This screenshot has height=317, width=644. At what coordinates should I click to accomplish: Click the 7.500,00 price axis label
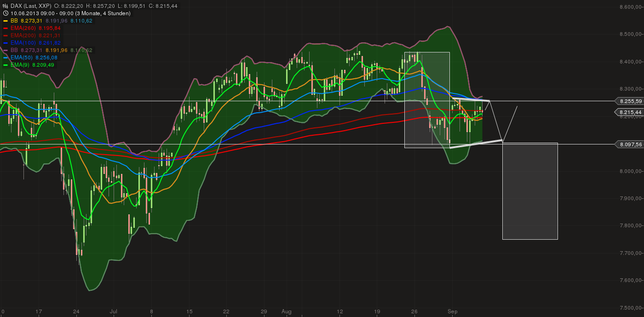click(x=631, y=308)
